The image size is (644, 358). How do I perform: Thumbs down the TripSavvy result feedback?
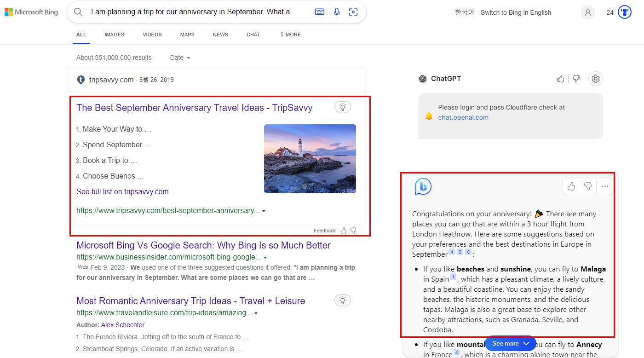[353, 231]
